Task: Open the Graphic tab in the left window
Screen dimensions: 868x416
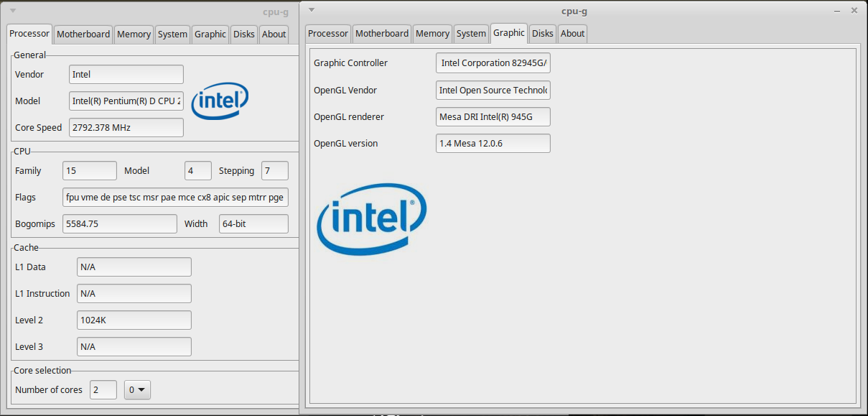Action: tap(210, 34)
